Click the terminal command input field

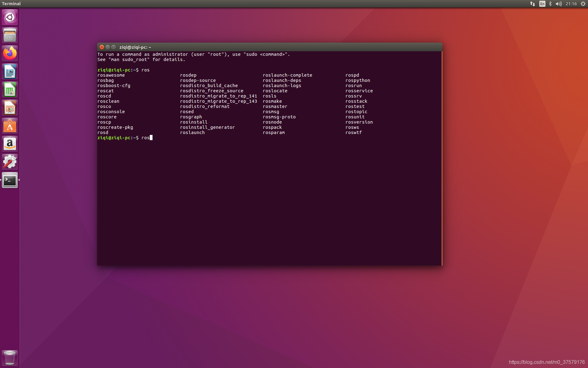point(151,137)
